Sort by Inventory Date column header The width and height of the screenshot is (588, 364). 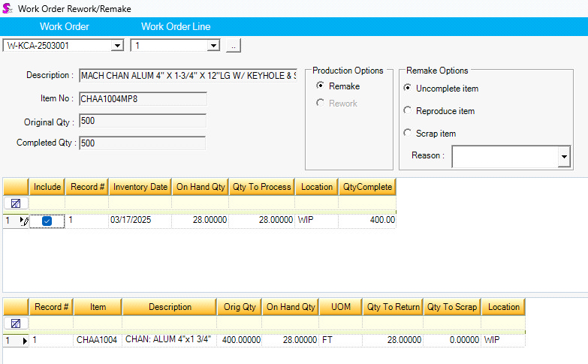point(139,187)
